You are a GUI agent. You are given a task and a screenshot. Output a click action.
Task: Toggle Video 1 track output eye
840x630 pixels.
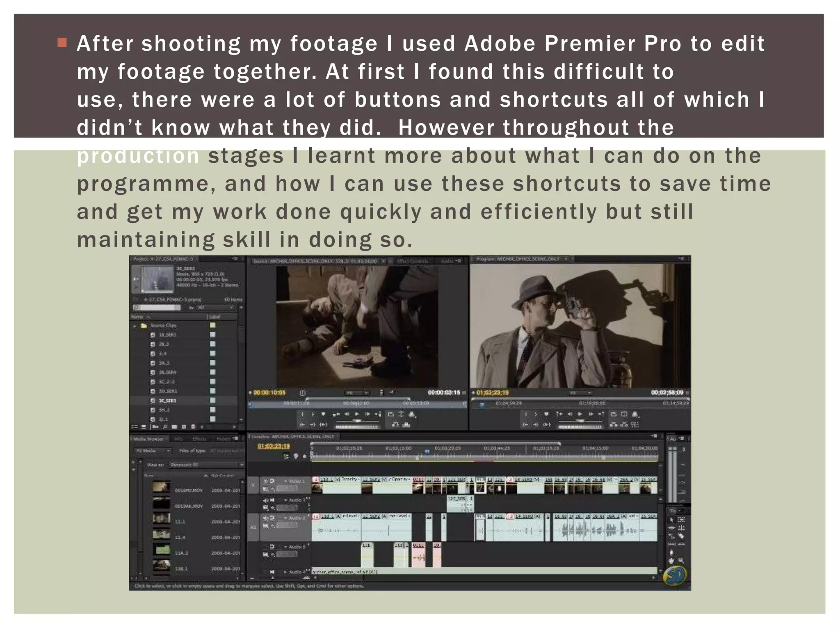coord(266,482)
